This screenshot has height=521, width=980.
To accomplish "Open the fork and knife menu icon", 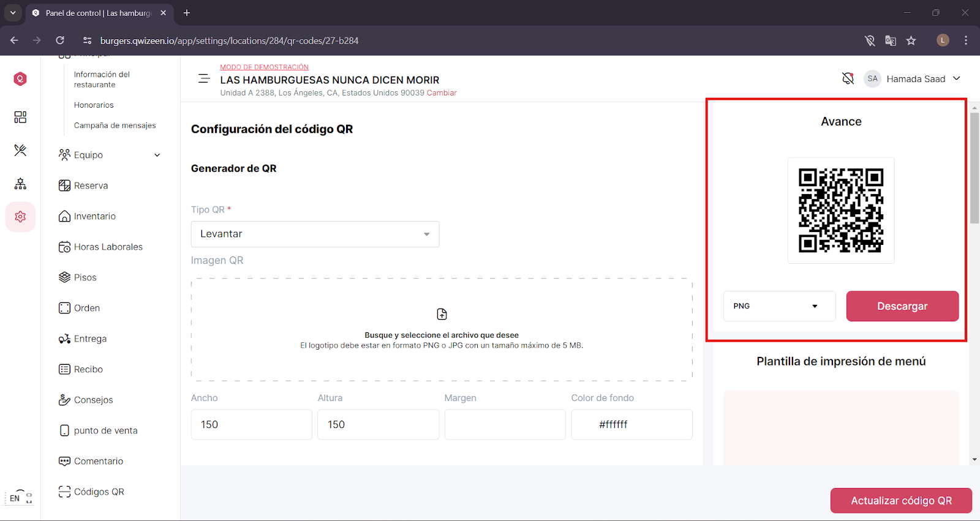I will click(x=20, y=150).
